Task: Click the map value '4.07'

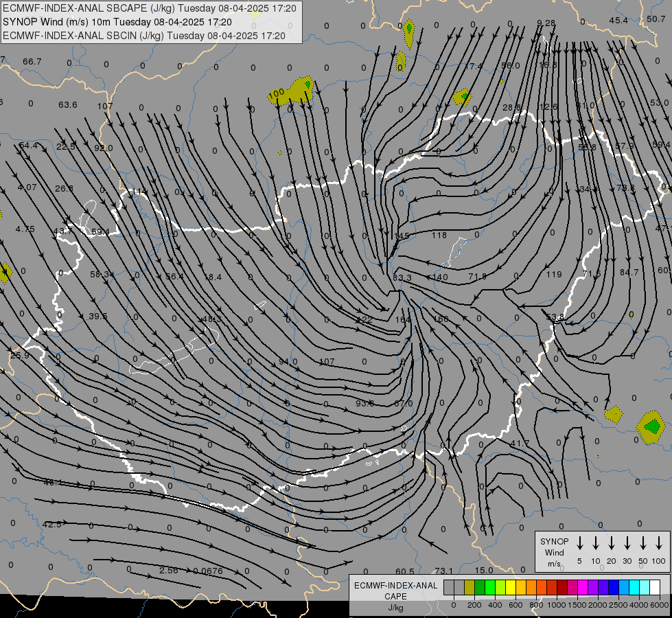Action: pyautogui.click(x=27, y=187)
